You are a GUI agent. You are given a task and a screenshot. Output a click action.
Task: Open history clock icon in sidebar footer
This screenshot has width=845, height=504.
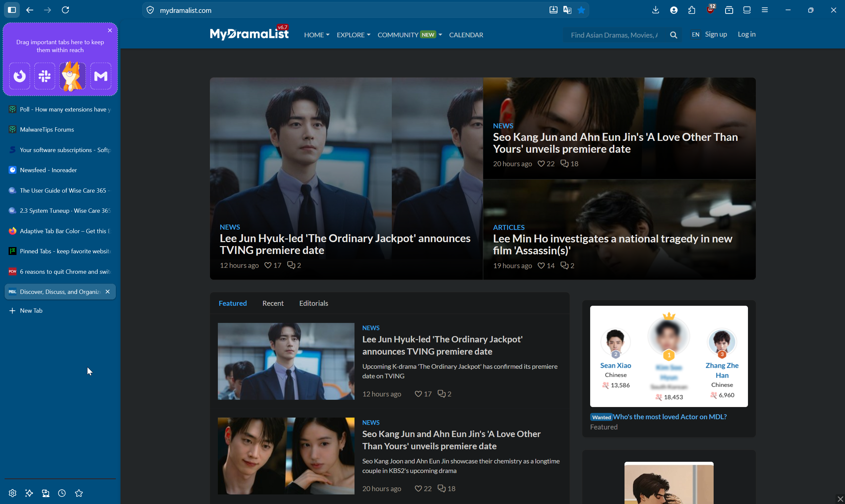pos(62,493)
